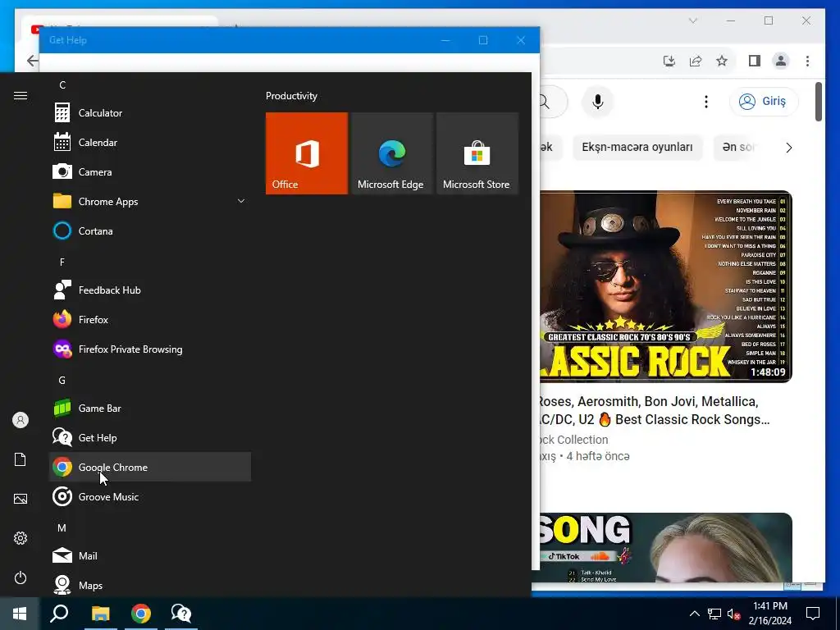The width and height of the screenshot is (840, 630).
Task: Click the YouTube page vertical scrollbar
Action: click(819, 102)
